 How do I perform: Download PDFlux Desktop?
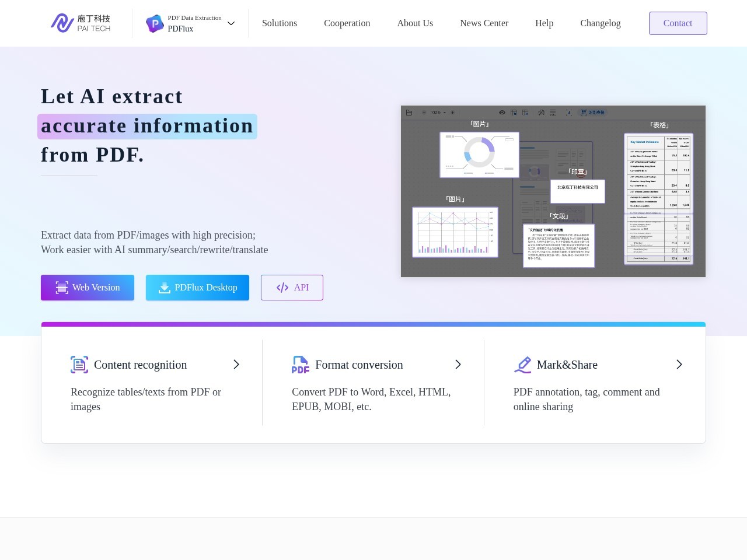pos(197,288)
